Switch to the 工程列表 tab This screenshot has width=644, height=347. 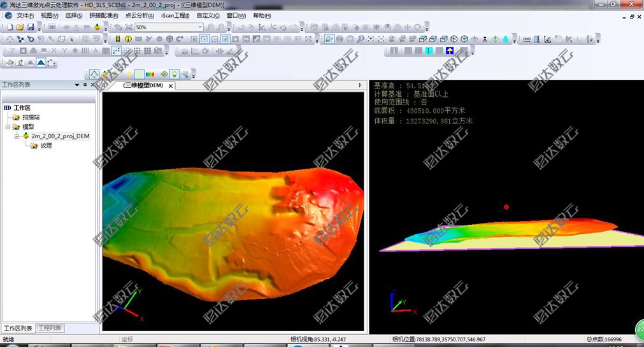50,328
